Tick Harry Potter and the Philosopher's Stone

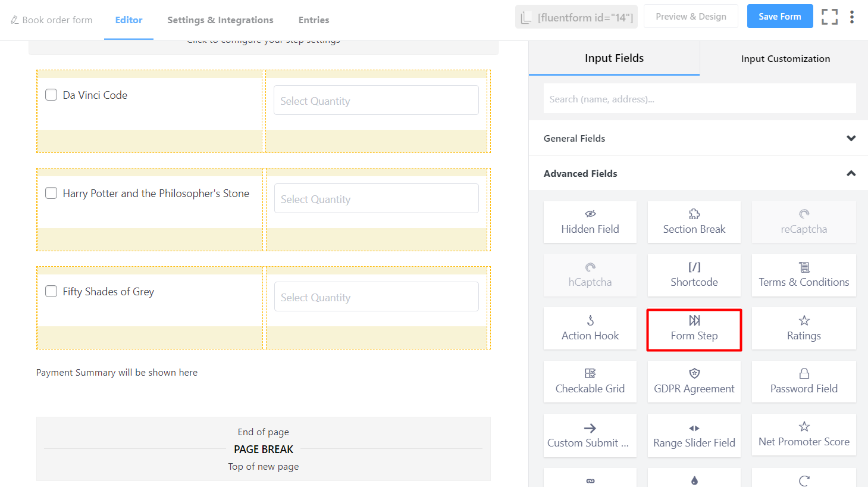52,193
